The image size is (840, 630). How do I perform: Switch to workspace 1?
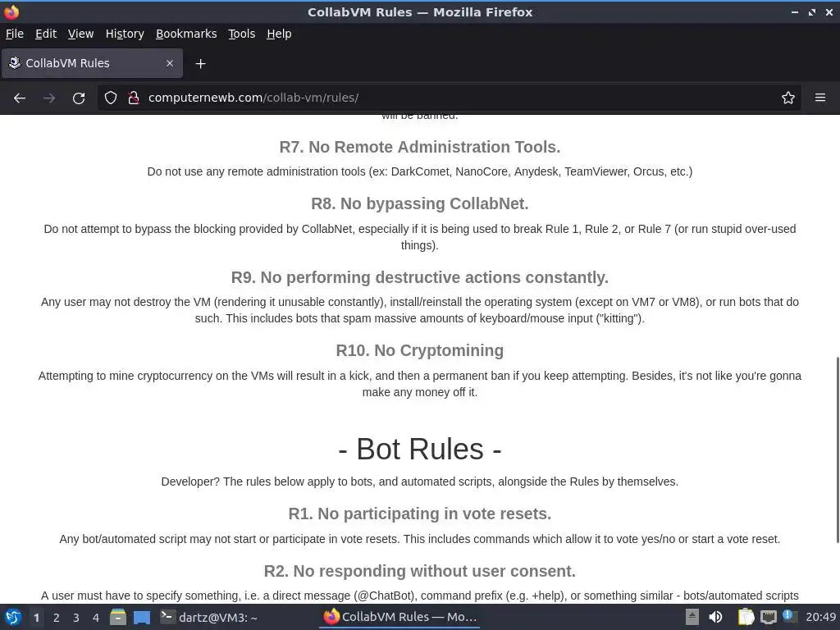click(36, 618)
